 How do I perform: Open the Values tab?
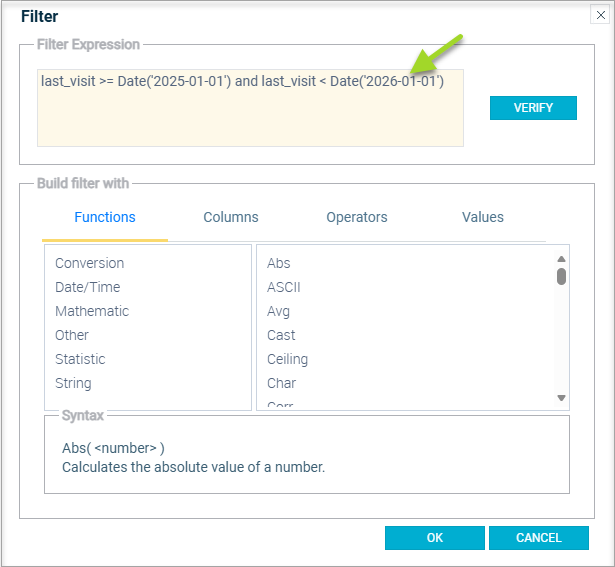pos(483,217)
